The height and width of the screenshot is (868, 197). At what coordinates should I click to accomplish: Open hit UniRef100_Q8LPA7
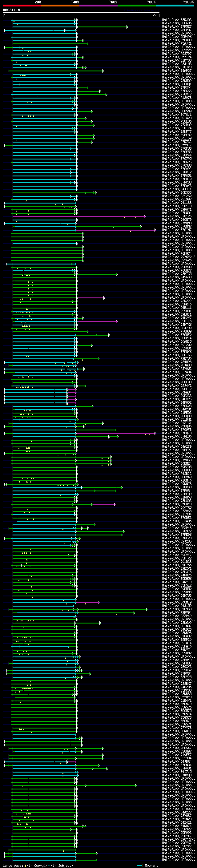[177, 30]
